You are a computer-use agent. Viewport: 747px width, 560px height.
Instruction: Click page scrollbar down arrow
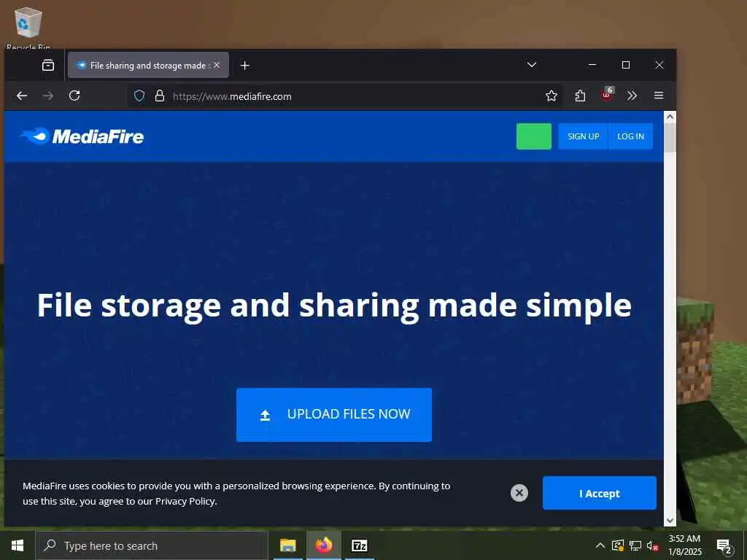[x=670, y=521]
